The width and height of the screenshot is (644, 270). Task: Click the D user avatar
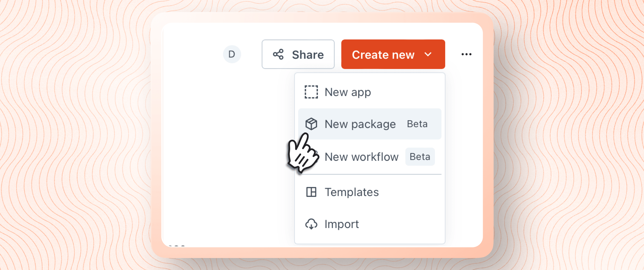tap(232, 54)
